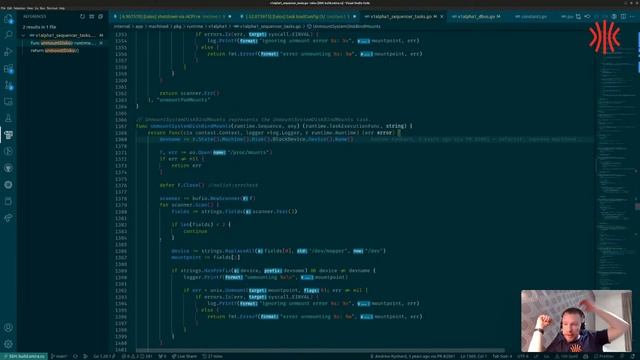Refresh the References results

(82, 17)
